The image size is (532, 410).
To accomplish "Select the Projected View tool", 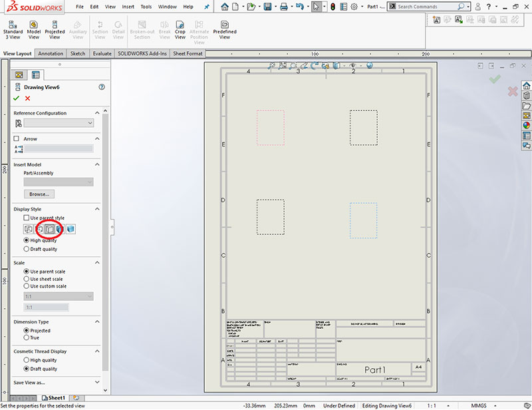I will click(55, 30).
